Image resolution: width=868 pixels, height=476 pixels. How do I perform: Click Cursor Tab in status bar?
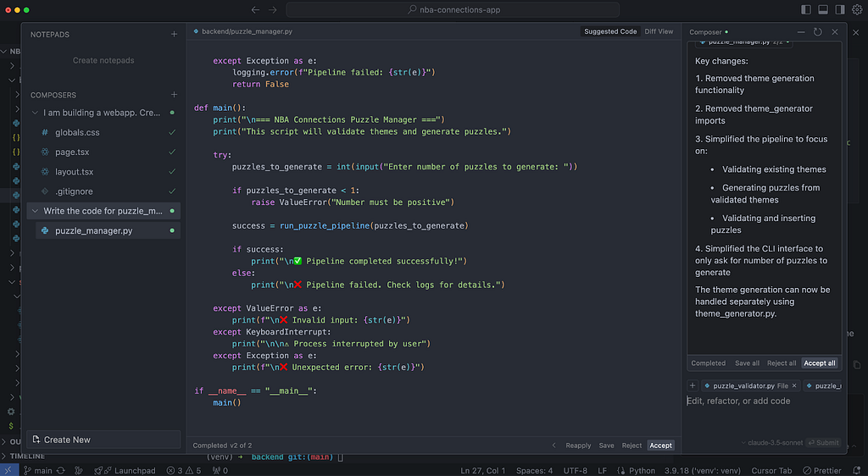(771, 470)
